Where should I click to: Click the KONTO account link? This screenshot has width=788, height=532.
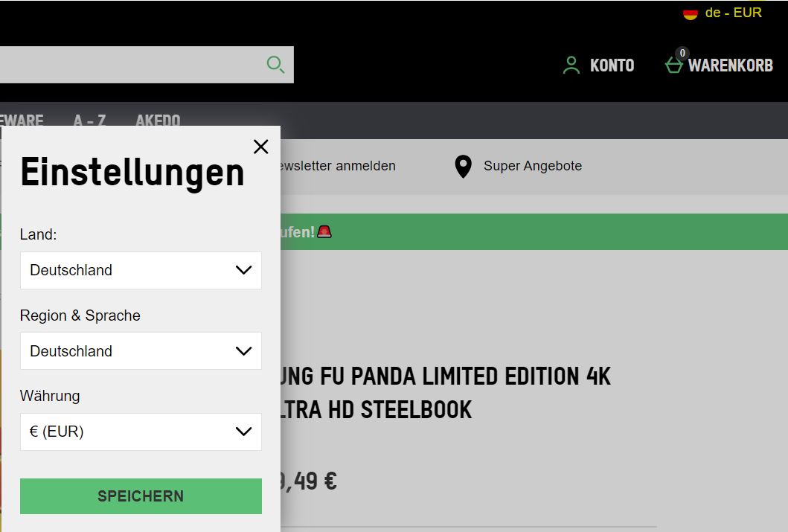click(612, 65)
